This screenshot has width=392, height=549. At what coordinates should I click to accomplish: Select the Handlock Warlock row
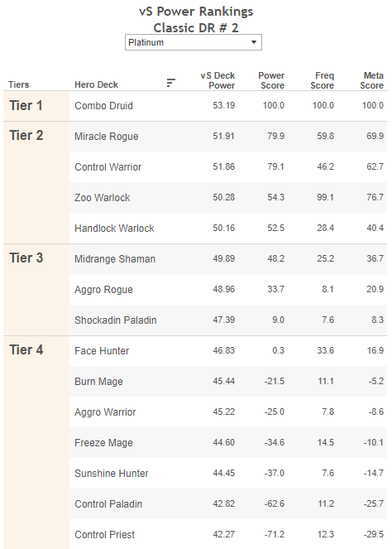228,229
